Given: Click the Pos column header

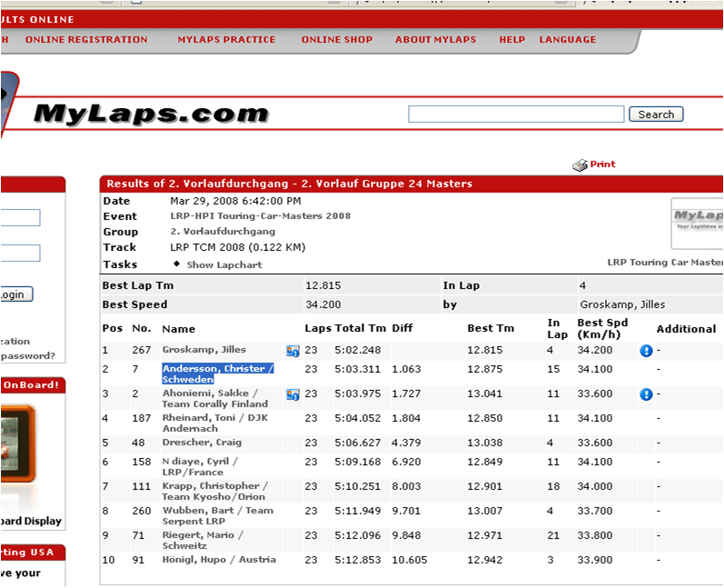Looking at the screenshot, I should point(113,328).
